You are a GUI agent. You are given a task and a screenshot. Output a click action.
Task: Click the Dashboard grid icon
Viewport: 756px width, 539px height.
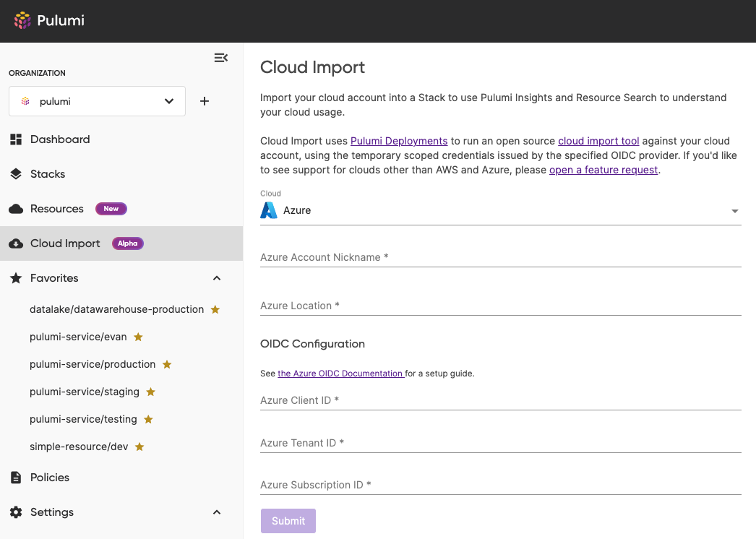pos(16,139)
